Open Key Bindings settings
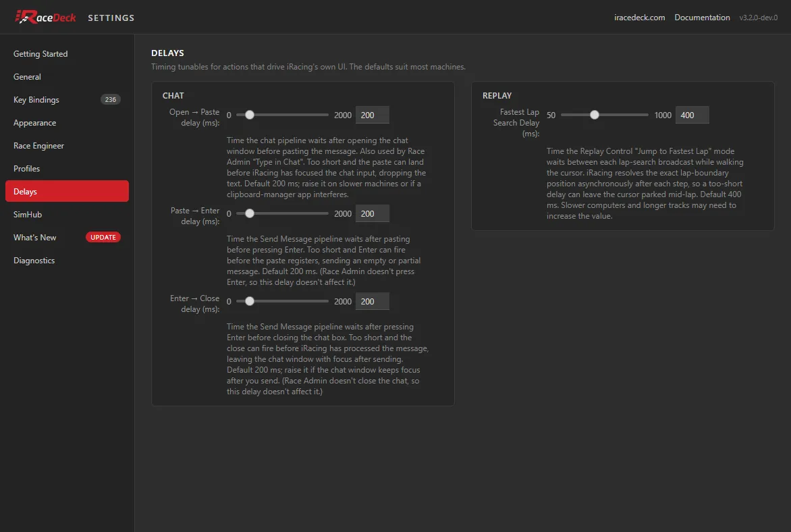Image resolution: width=791 pixels, height=532 pixels. [67, 99]
